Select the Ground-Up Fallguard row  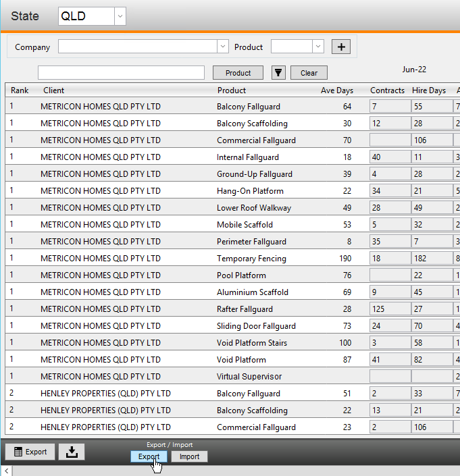[232, 174]
